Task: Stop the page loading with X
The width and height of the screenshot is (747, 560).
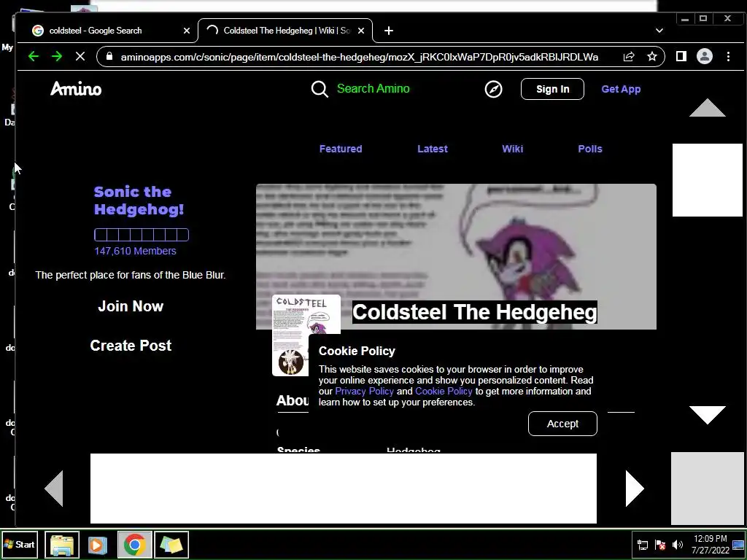Action: 80,57
